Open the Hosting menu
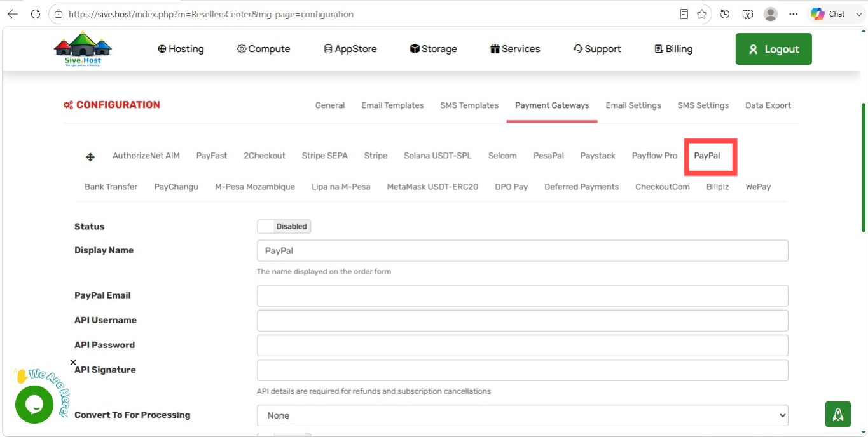Image resolution: width=868 pixels, height=437 pixels. tap(181, 49)
